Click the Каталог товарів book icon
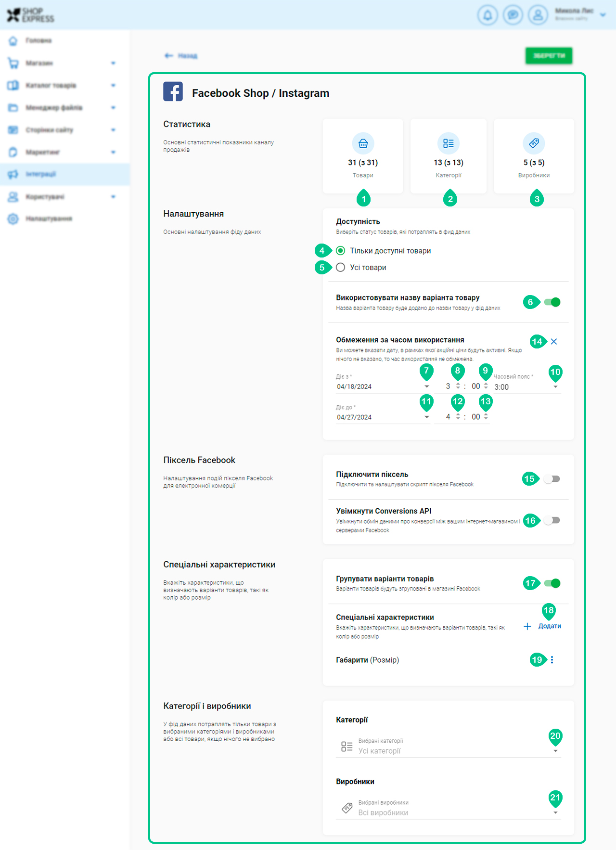Image resolution: width=616 pixels, height=850 pixels. 13,85
